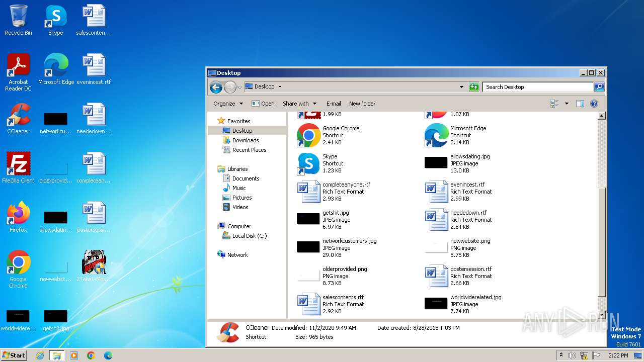The image size is (644, 362).
Task: Open Explorer Help button
Action: tap(594, 104)
